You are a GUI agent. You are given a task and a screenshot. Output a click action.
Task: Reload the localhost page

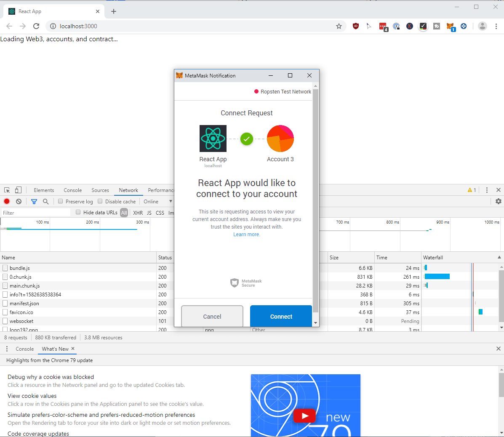36,26
